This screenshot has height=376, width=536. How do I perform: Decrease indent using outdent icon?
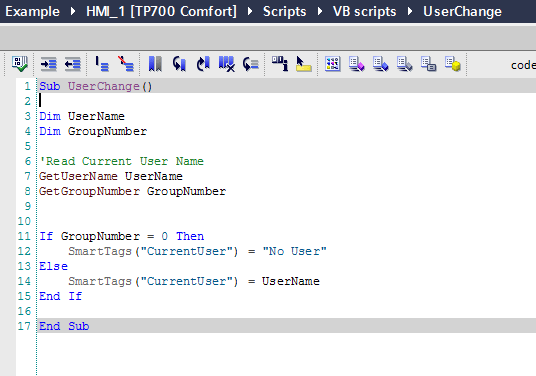point(72,64)
